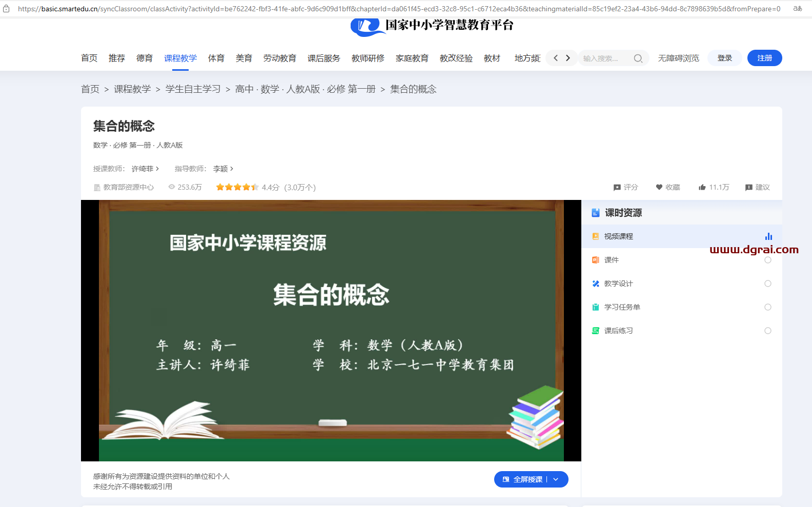Select the 学习任务单 status circle
This screenshot has height=507, width=812.
click(x=768, y=307)
